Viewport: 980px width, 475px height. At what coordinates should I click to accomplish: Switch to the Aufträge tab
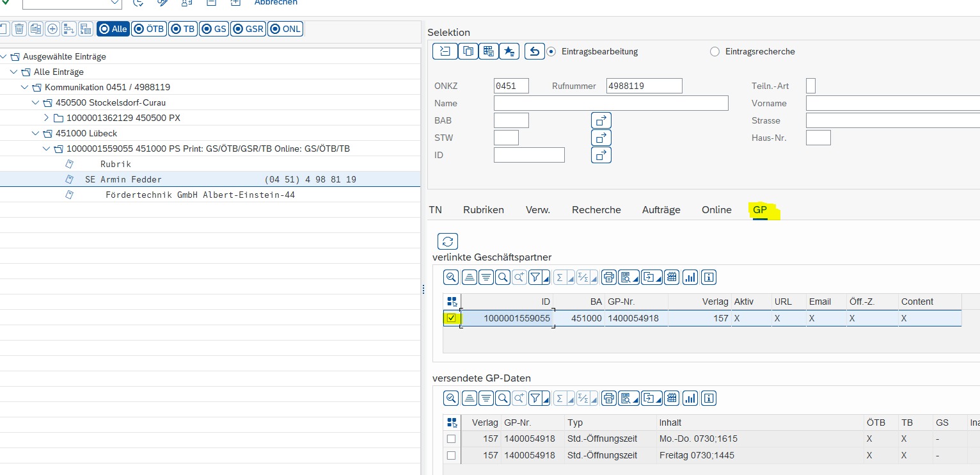661,209
